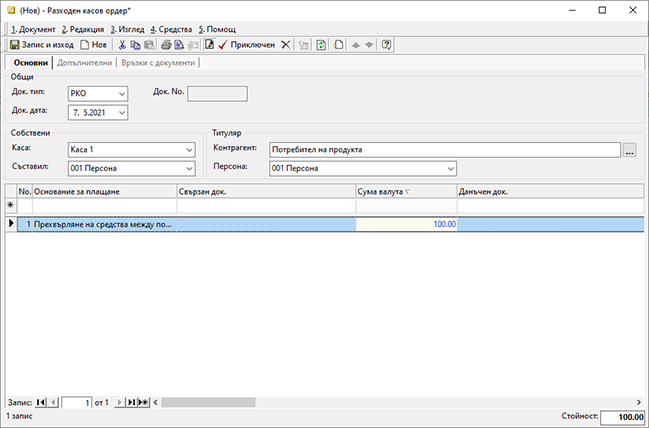Click the 'Стойност' total field showing 100.00
This screenshot has height=428, width=649.
tap(623, 417)
